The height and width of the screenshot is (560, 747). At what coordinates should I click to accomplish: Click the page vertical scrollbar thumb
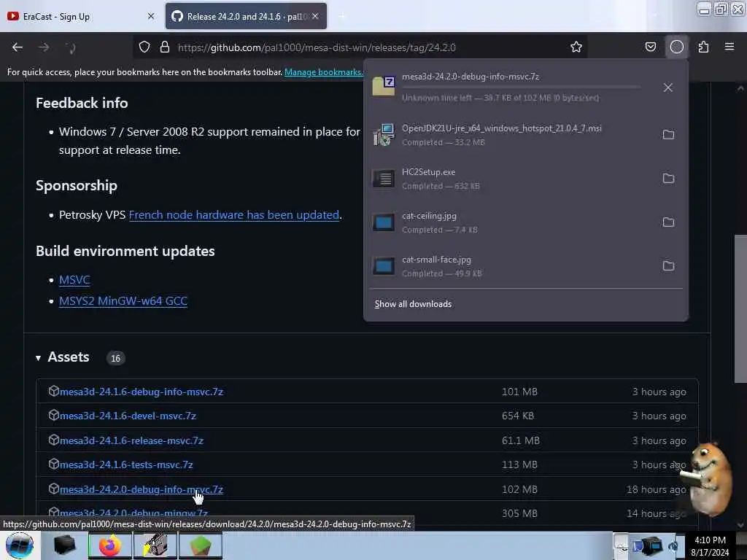[740, 308]
